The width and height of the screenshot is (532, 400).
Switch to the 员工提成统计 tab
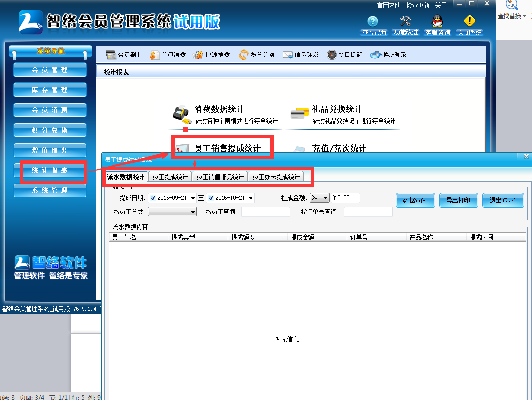[x=169, y=176]
